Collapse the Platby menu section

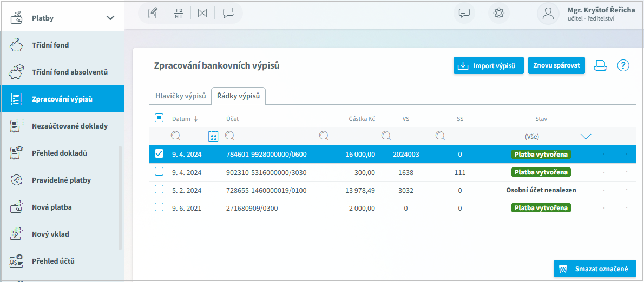pos(110,18)
